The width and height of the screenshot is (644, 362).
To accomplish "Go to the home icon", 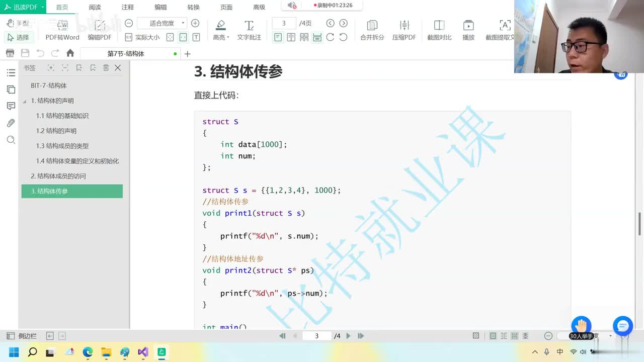I will 70,53.
